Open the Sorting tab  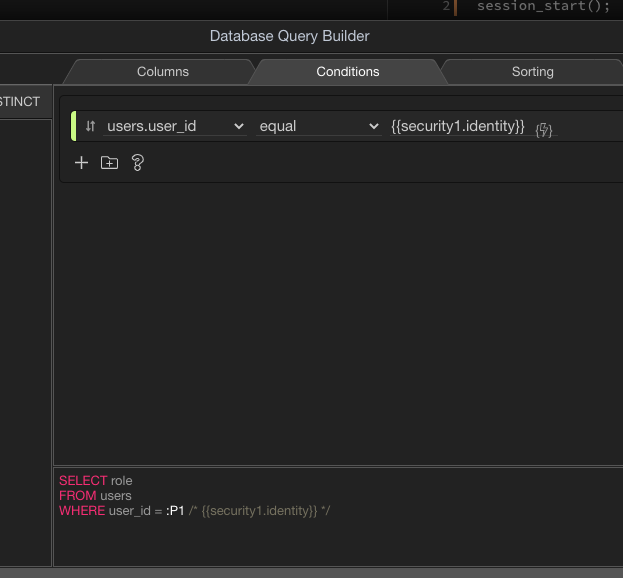tap(532, 72)
